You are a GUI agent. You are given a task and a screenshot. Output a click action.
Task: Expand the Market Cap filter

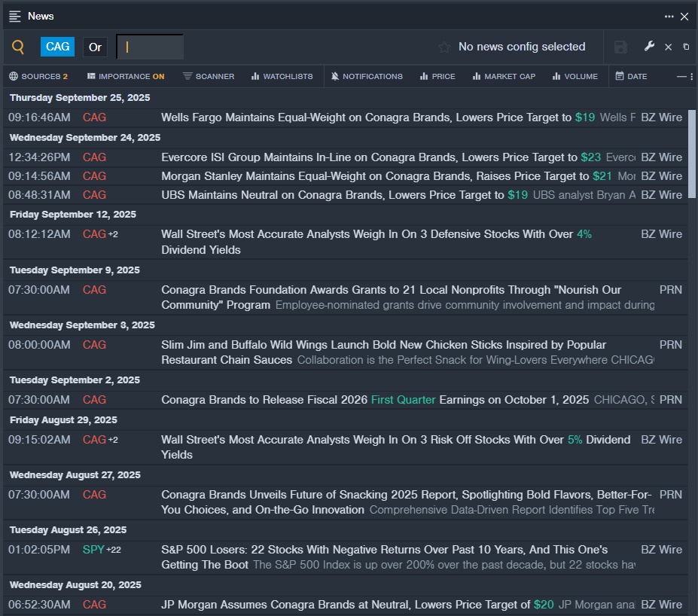click(x=504, y=76)
